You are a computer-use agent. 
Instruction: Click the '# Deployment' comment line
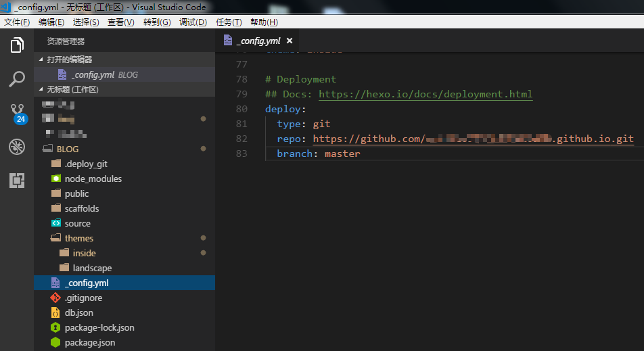pyautogui.click(x=300, y=79)
